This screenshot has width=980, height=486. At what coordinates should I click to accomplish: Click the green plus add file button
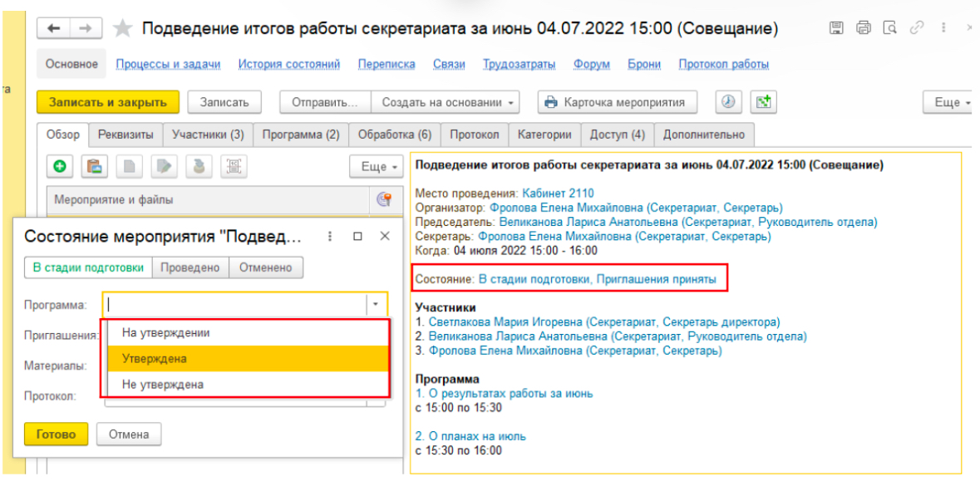[59, 166]
